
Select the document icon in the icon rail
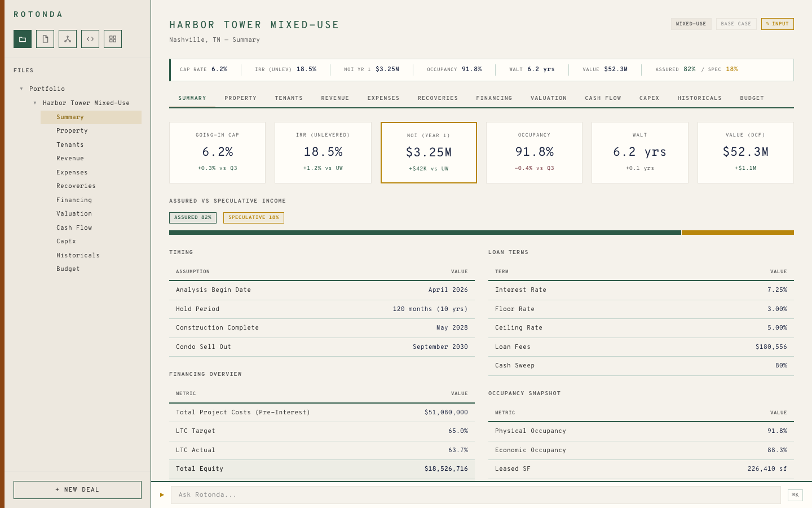pyautogui.click(x=45, y=39)
